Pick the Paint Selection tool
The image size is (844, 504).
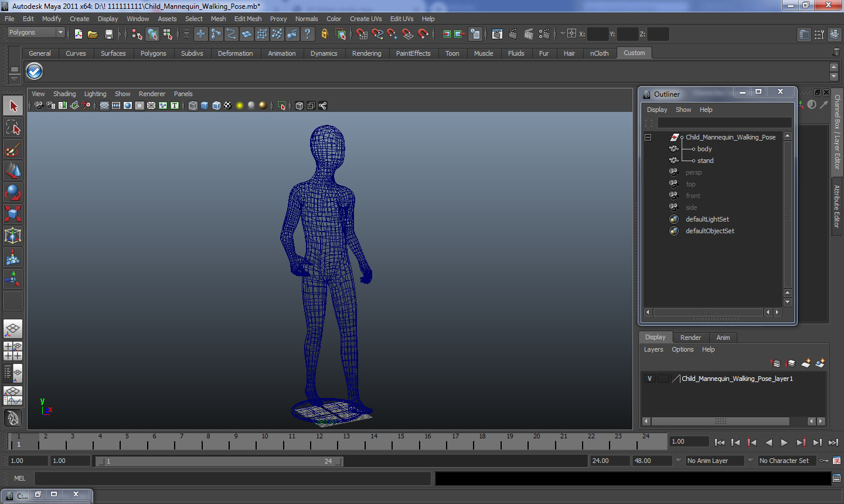coord(13,149)
